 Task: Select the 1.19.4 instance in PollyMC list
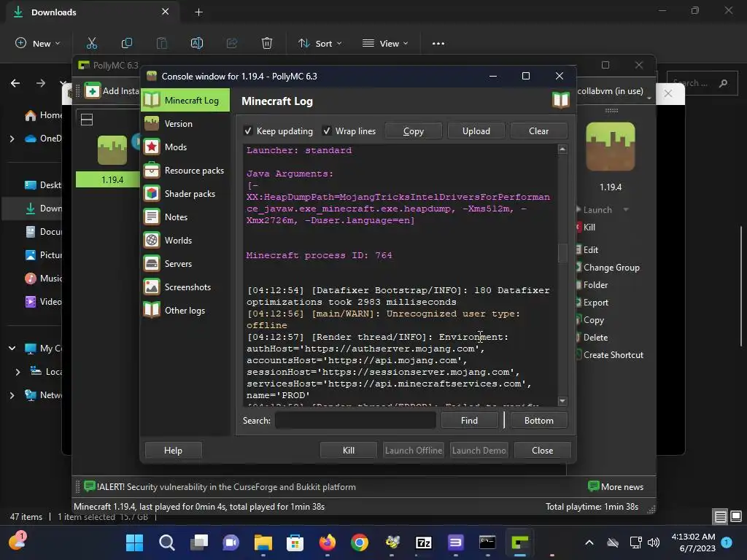[x=112, y=160]
